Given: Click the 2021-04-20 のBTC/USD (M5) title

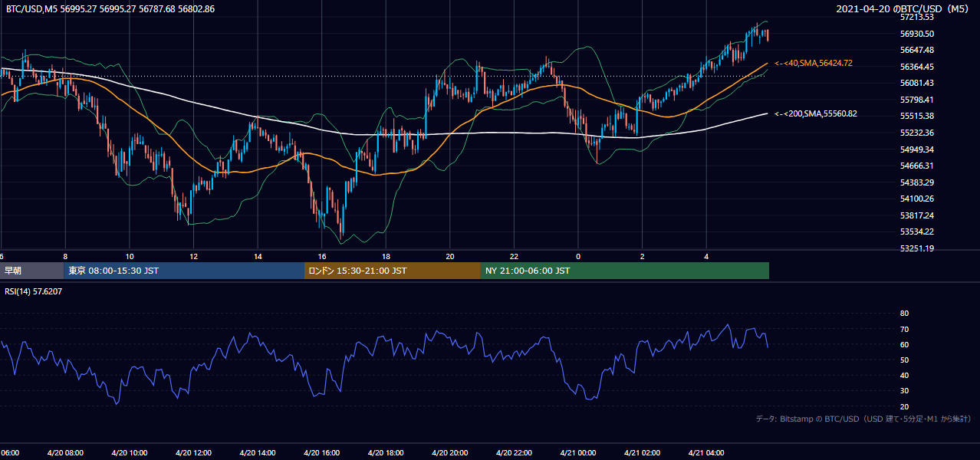Looking at the screenshot, I should 903,9.
